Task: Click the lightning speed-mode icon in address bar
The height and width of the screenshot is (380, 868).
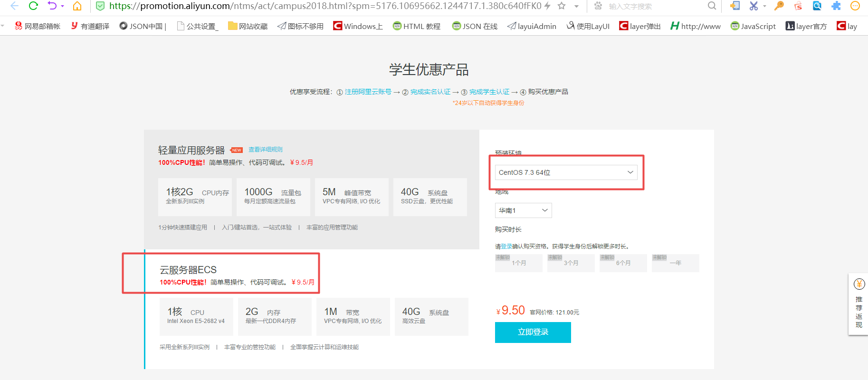Action: 547,6
